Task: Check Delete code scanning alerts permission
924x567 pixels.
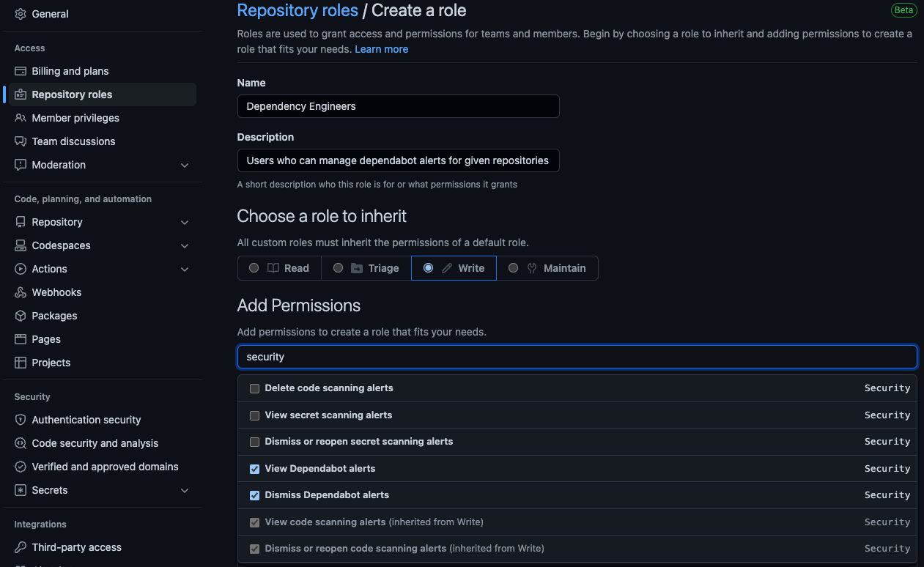Action: click(255, 388)
